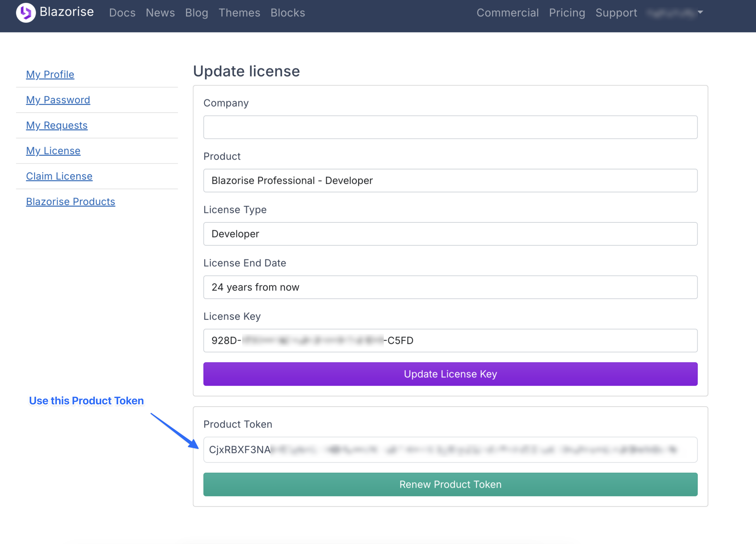The width and height of the screenshot is (756, 544).
Task: Open the blurred user account dropdown
Action: [x=675, y=13]
